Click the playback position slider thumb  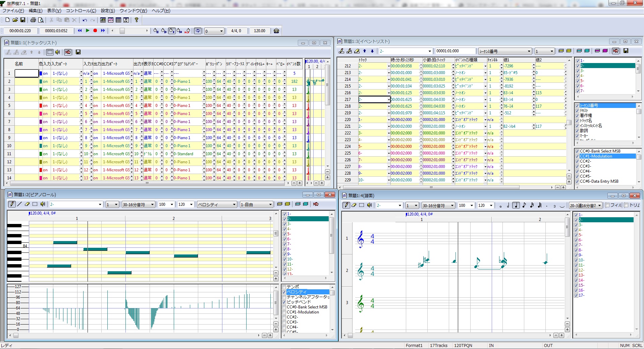[x=122, y=31]
